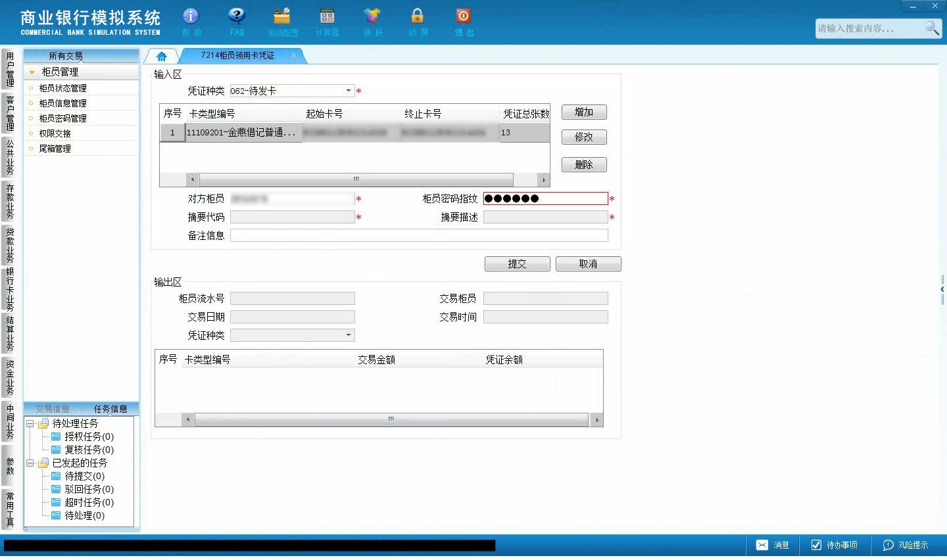Click the 提交 submit button
Screen dimensions: 947x560
click(x=518, y=264)
